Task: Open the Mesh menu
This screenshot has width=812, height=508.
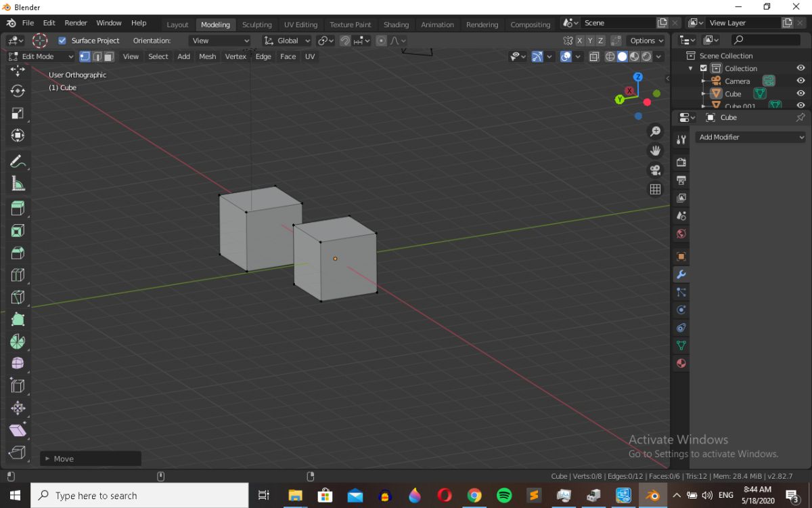Action: (x=207, y=57)
